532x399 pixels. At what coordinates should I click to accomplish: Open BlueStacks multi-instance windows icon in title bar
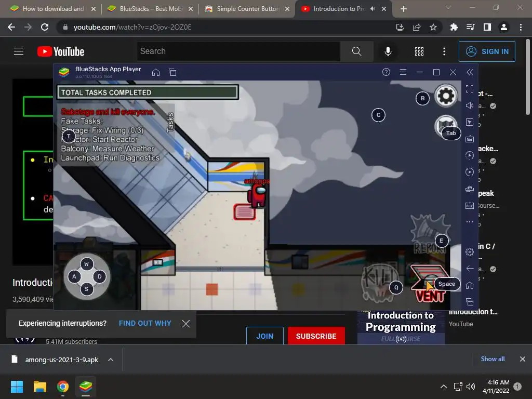172,72
